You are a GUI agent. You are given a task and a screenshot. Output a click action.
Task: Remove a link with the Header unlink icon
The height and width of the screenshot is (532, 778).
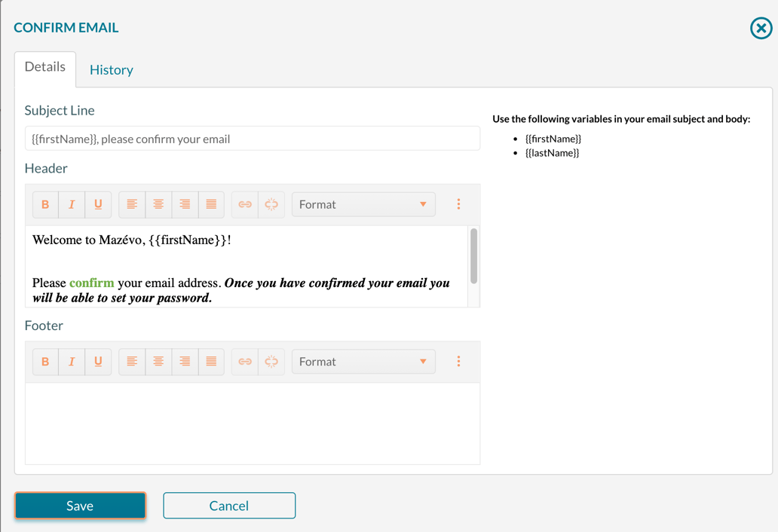(271, 204)
